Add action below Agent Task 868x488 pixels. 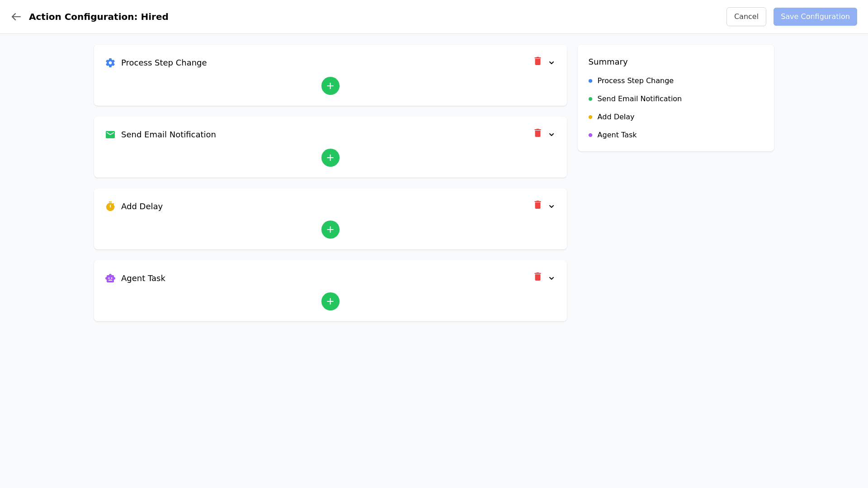pyautogui.click(x=330, y=301)
